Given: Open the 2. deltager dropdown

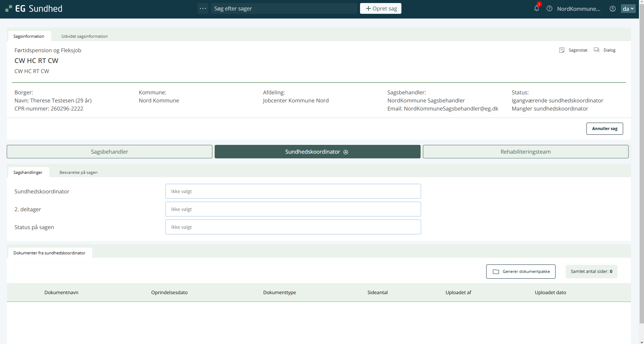Looking at the screenshot, I should pyautogui.click(x=293, y=209).
